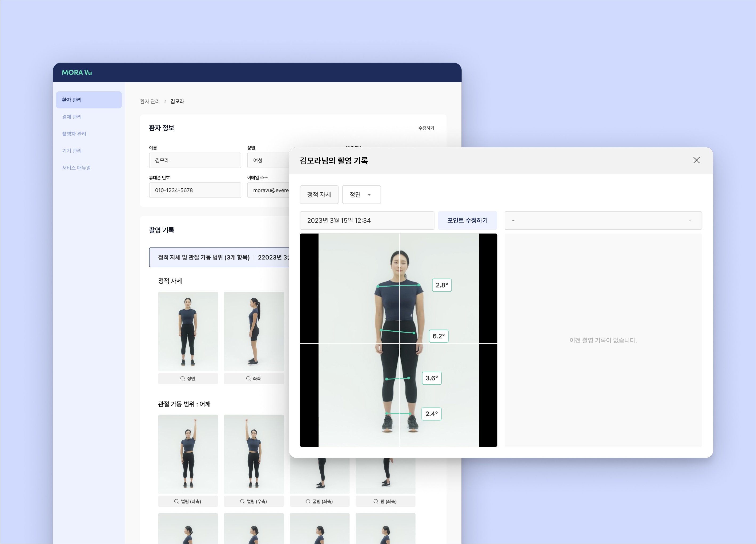Viewport: 756px width, 544px height.
Task: Open 기기 관리 in the sidebar
Action: [x=72, y=151]
